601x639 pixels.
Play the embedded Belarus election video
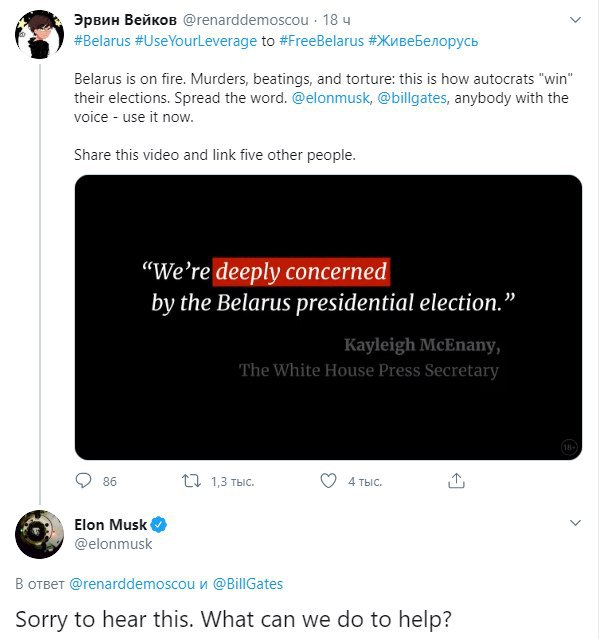(x=328, y=317)
